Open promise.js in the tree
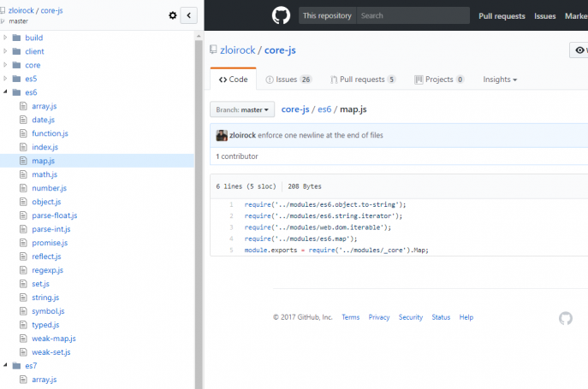Viewport: 588px width, 389px height. (x=50, y=243)
